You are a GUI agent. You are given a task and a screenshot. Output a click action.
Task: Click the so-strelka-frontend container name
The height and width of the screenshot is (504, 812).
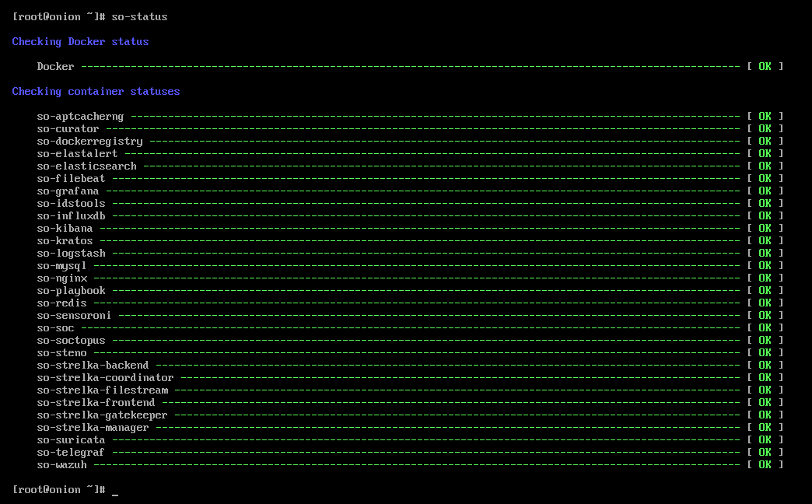pyautogui.click(x=96, y=402)
